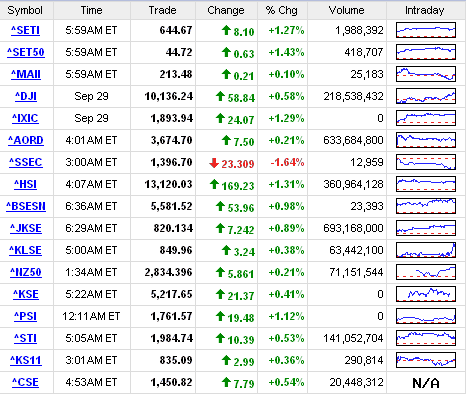
Task: Open the ^MAII intraday chart thumbnail
Action: click(426, 74)
